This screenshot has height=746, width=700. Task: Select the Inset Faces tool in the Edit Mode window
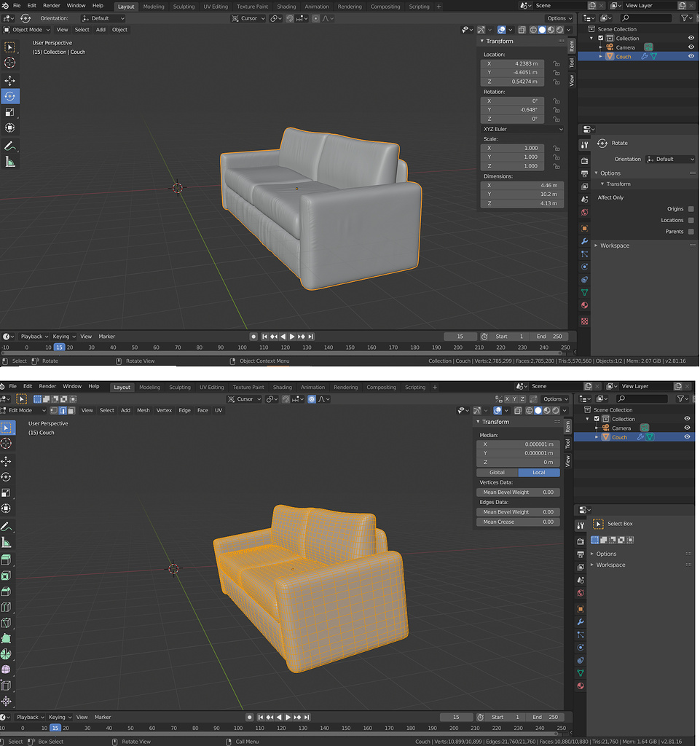coord(6,576)
